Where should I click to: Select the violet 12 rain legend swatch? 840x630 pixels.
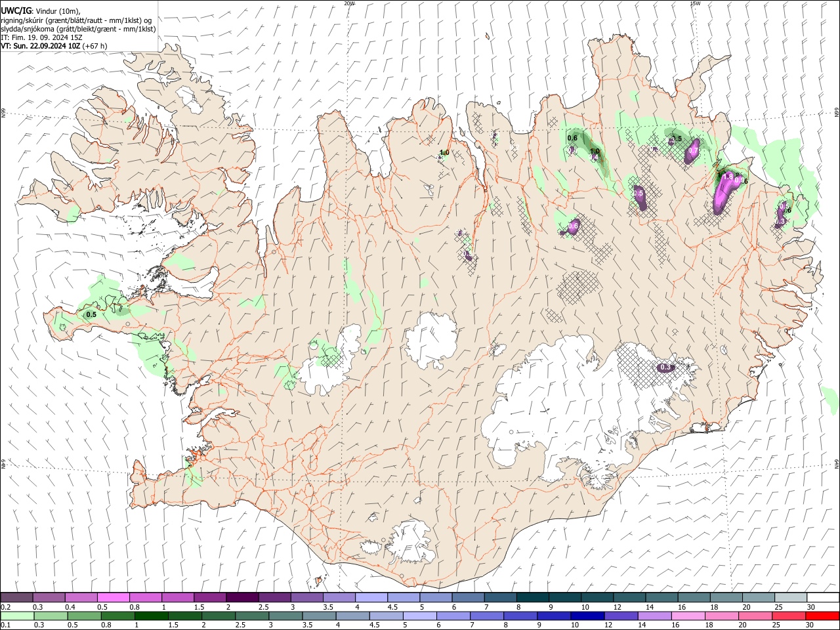(x=620, y=616)
